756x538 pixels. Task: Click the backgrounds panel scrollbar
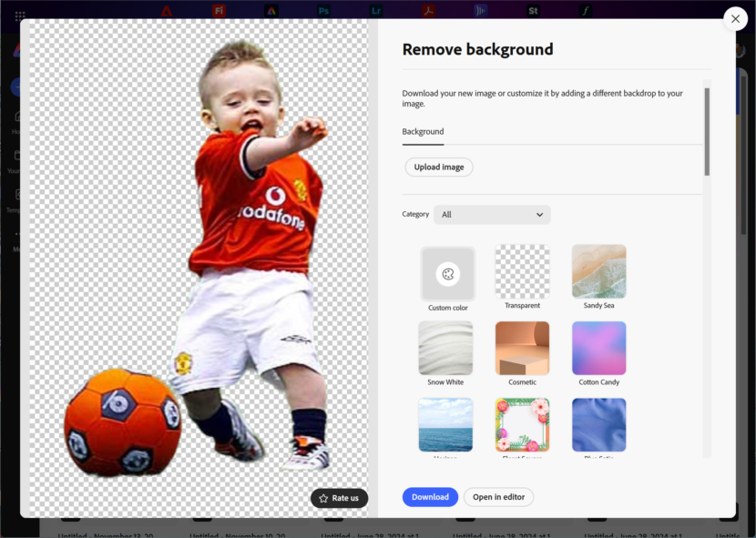tap(707, 132)
